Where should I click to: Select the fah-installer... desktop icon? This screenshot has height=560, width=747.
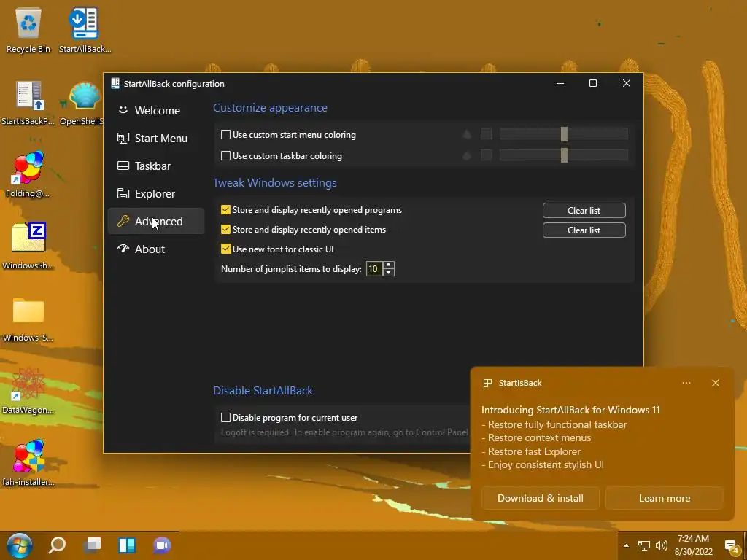28,463
